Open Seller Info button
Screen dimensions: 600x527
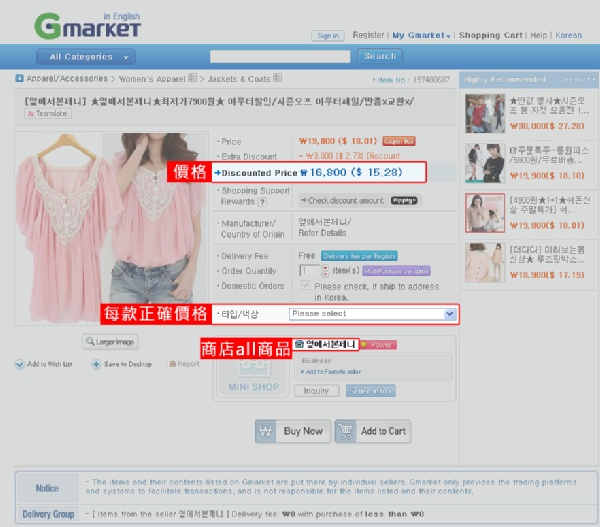(370, 391)
